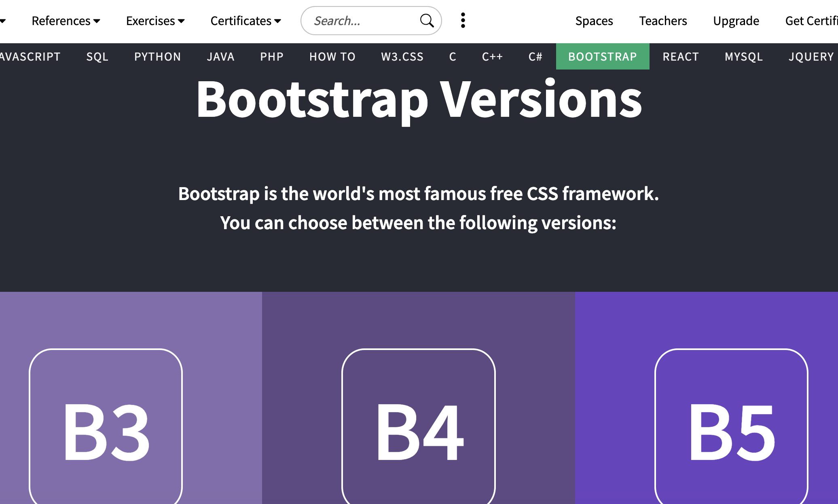Image resolution: width=838 pixels, height=504 pixels.
Task: Click the Upgrade link
Action: point(736,21)
